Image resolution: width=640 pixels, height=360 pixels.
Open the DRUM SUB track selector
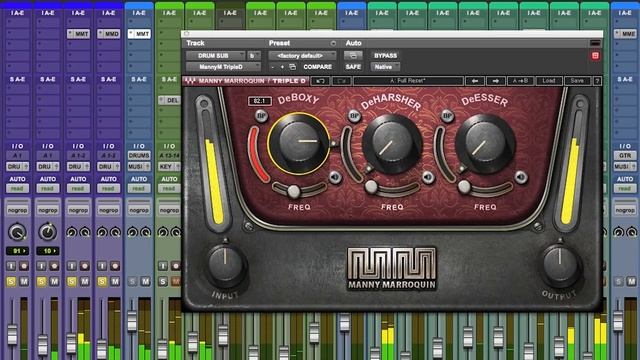216,56
